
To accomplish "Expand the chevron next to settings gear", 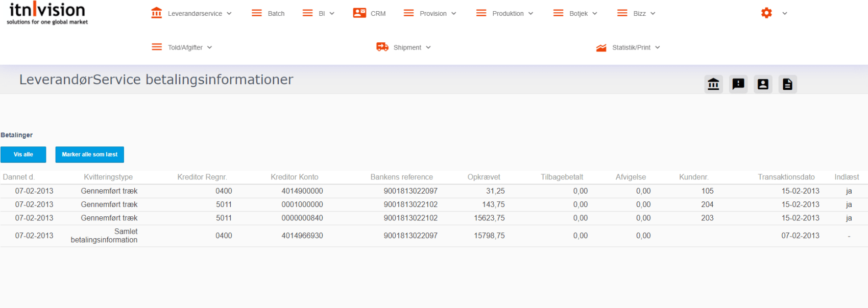I will tap(785, 14).
